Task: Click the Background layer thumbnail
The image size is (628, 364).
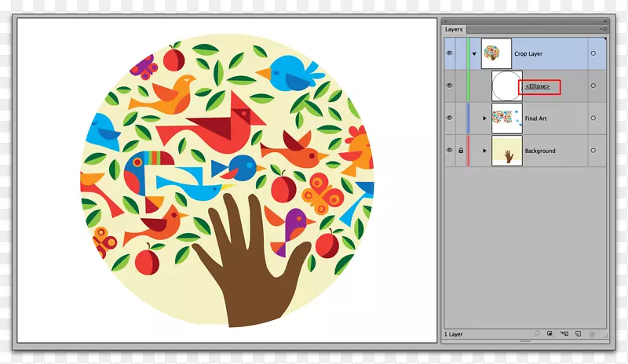Action: [507, 151]
